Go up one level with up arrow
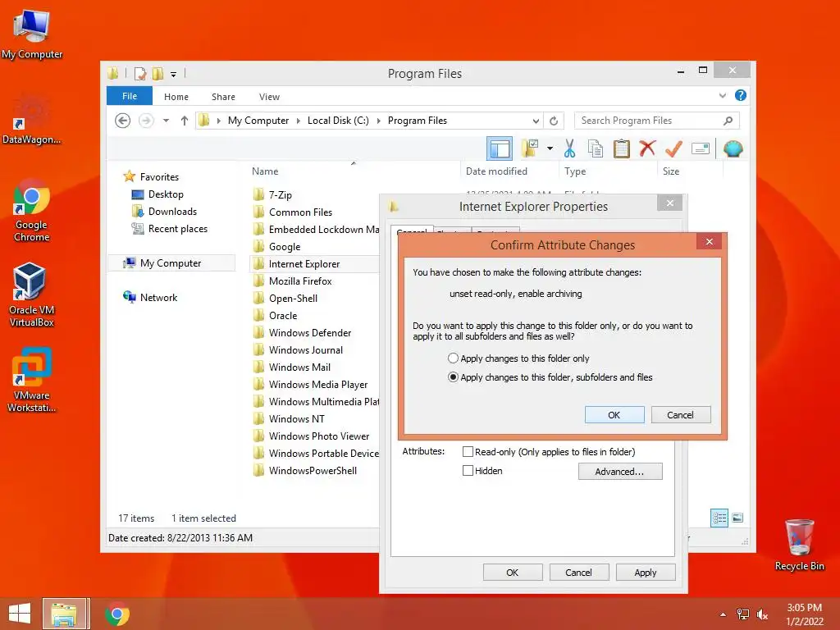Image resolution: width=840 pixels, height=630 pixels. tap(185, 121)
